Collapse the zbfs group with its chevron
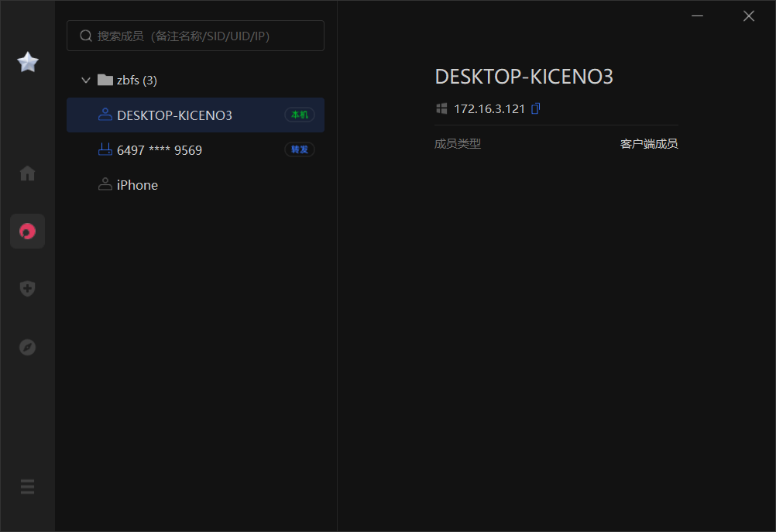 (86, 80)
